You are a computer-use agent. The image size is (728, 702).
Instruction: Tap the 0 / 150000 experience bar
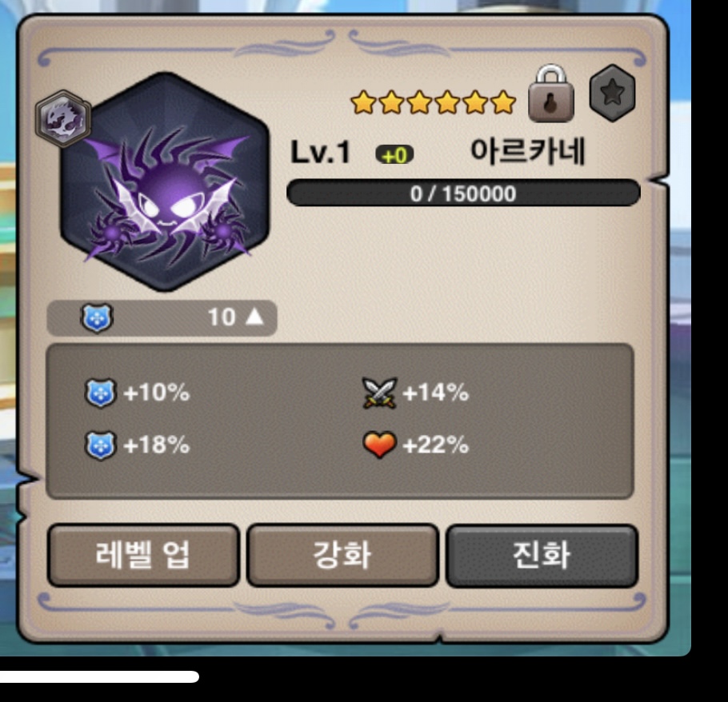tap(463, 193)
